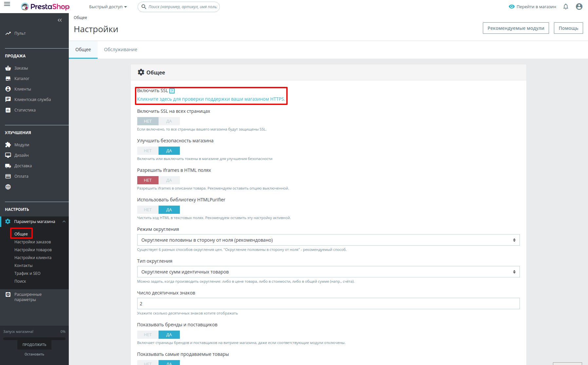
Task: Select the Каталог icon in sidebar
Action: 8,78
